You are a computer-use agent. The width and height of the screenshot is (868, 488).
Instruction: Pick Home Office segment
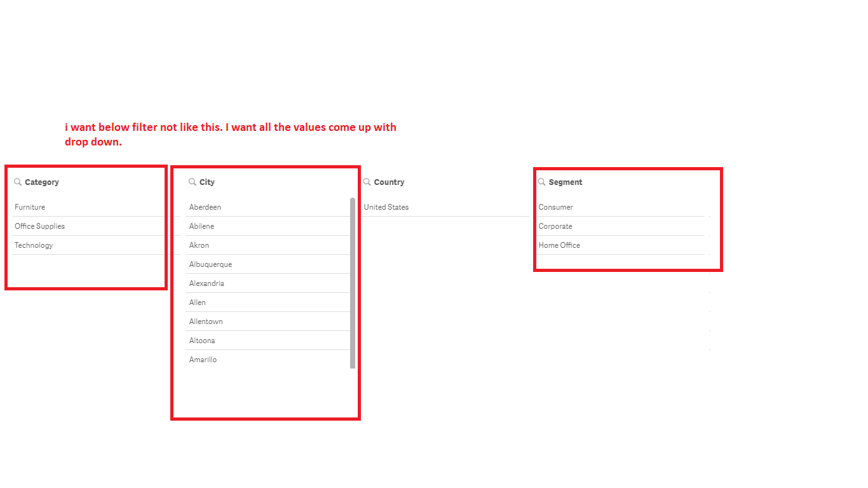pos(559,245)
